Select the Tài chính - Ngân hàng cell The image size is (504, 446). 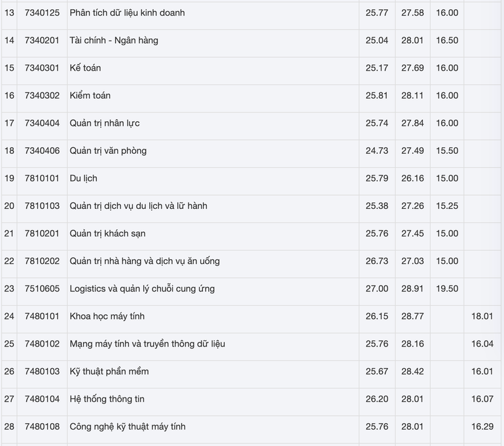click(x=114, y=40)
